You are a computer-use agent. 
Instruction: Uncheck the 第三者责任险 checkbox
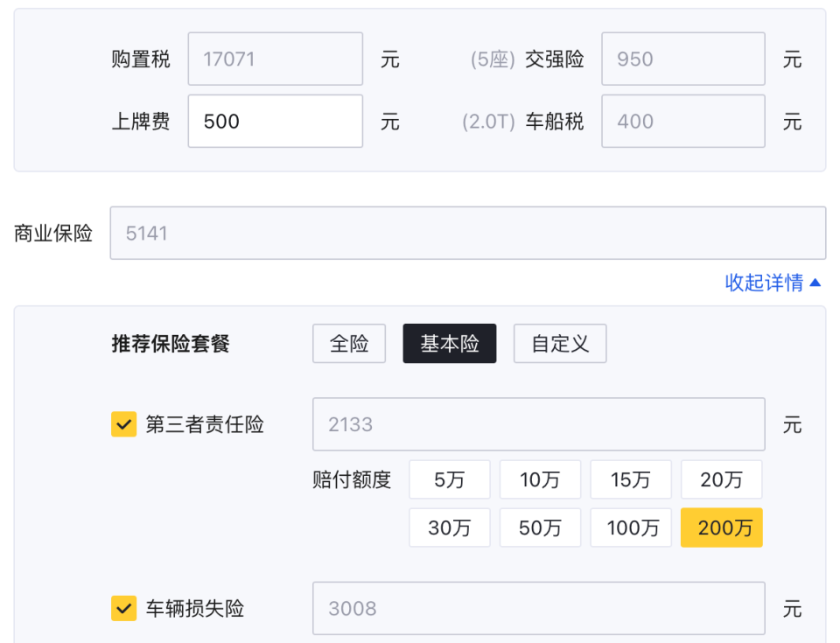(x=123, y=424)
